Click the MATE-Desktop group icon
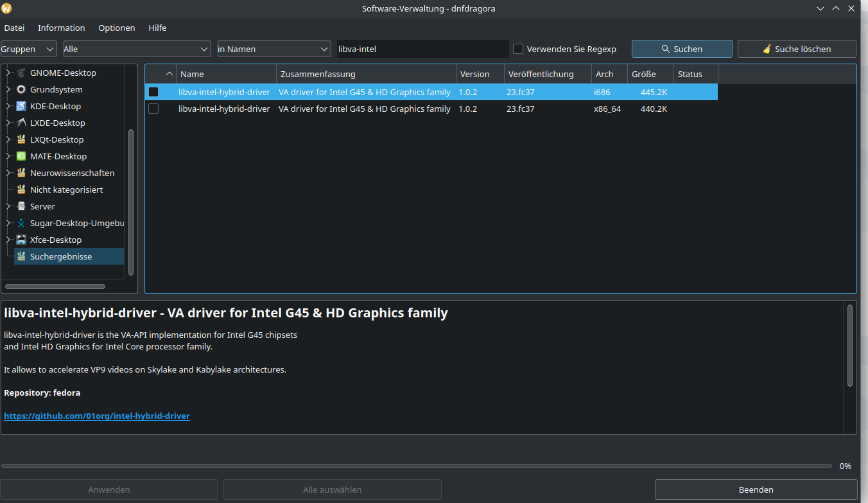This screenshot has width=868, height=503. (x=21, y=156)
